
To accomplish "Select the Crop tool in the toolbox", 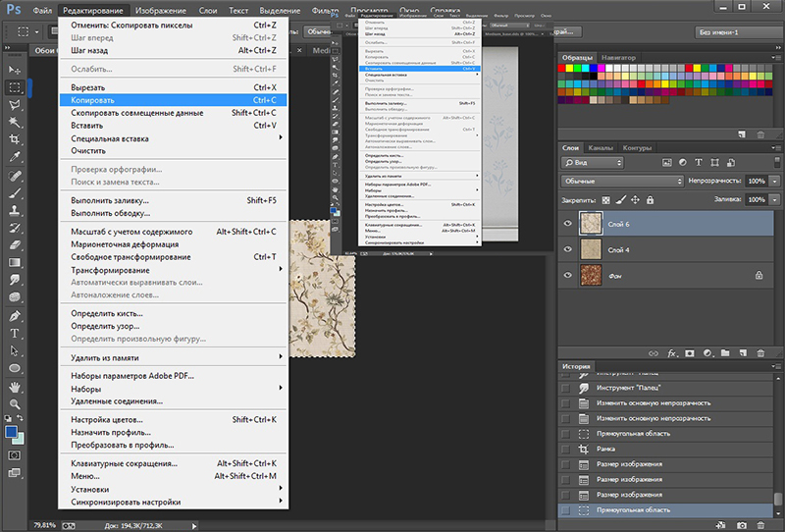I will pos(15,139).
